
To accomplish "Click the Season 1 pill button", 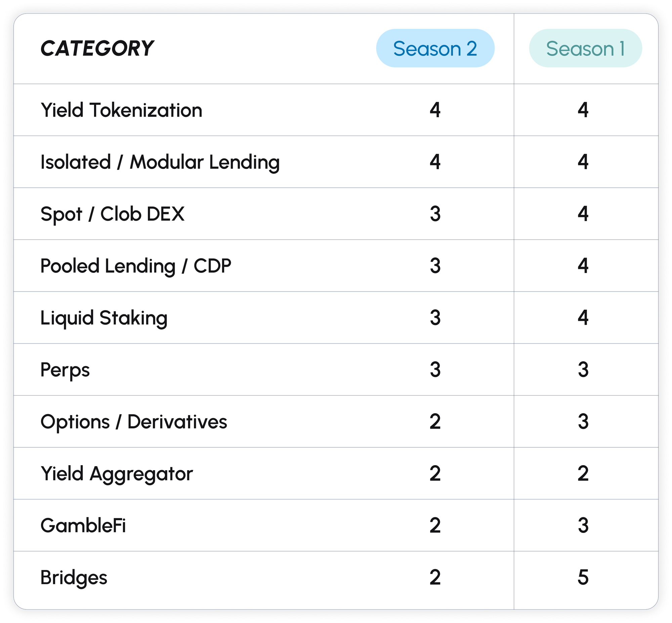I will (x=585, y=48).
